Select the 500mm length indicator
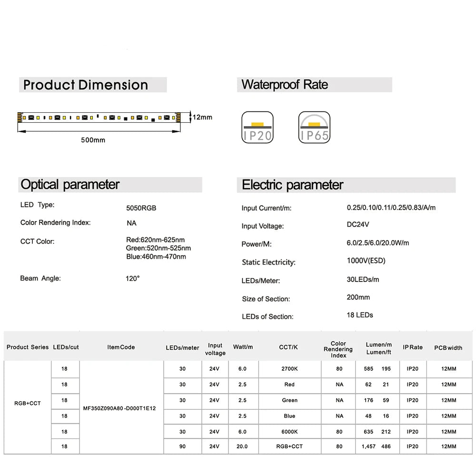This screenshot has height=476, width=476. point(93,139)
